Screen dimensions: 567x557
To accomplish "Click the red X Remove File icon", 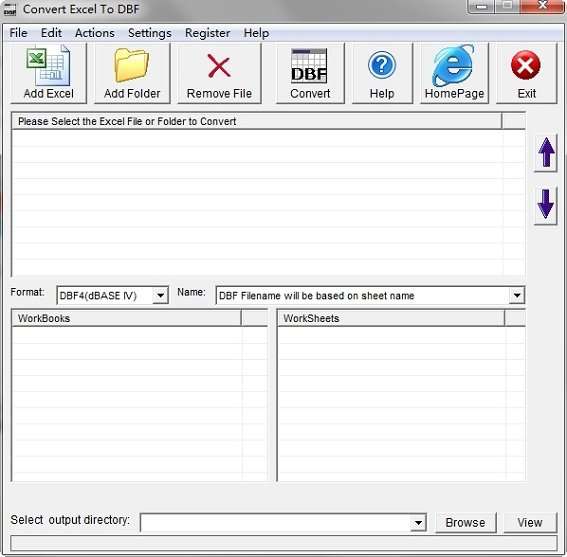I will point(219,66).
